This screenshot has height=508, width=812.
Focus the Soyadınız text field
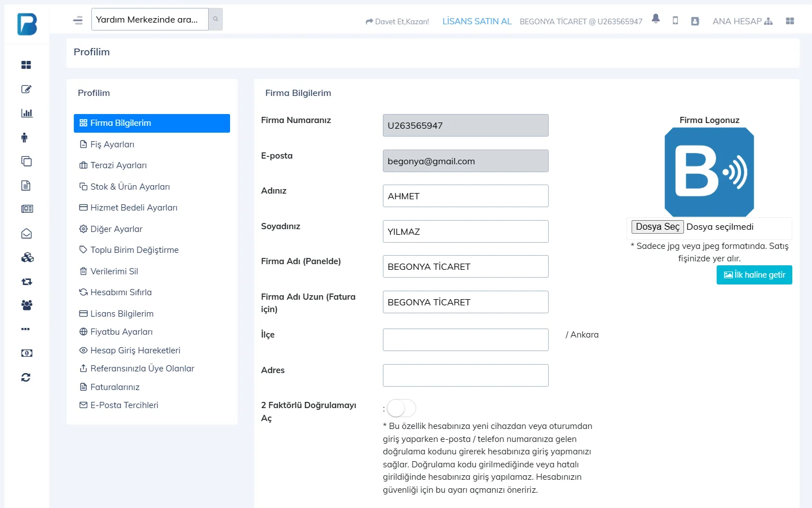pyautogui.click(x=466, y=231)
